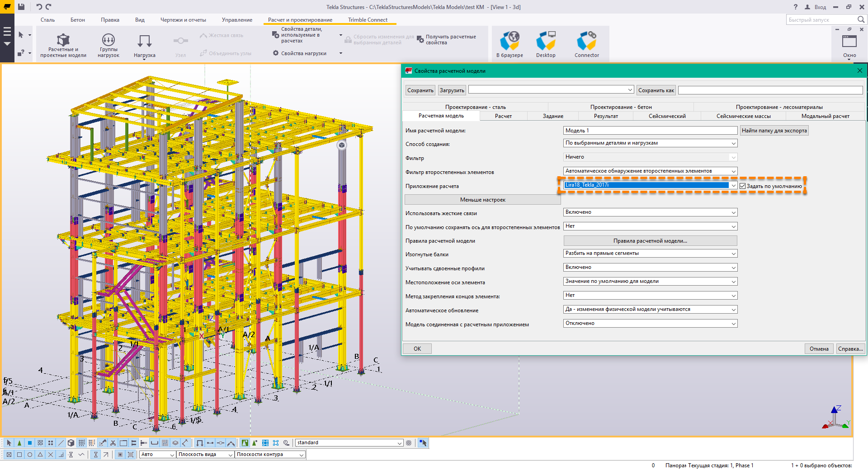Switch to the Сейсмический tab
The width and height of the screenshot is (868, 470).
pyautogui.click(x=667, y=116)
